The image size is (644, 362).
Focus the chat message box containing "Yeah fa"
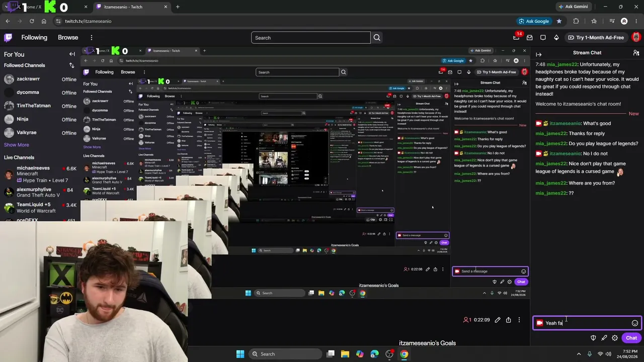point(587,323)
